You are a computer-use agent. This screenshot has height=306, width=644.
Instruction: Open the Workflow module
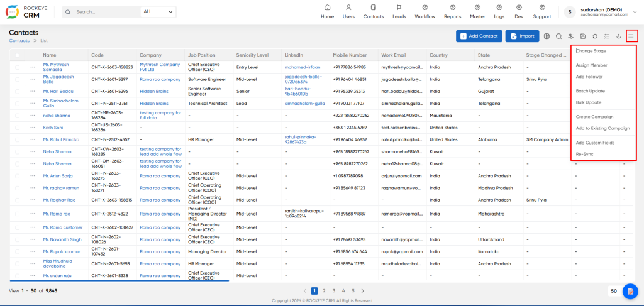click(x=425, y=11)
